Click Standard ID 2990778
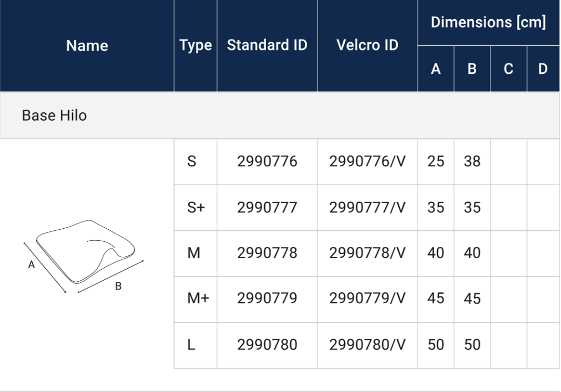 pyautogui.click(x=267, y=253)
